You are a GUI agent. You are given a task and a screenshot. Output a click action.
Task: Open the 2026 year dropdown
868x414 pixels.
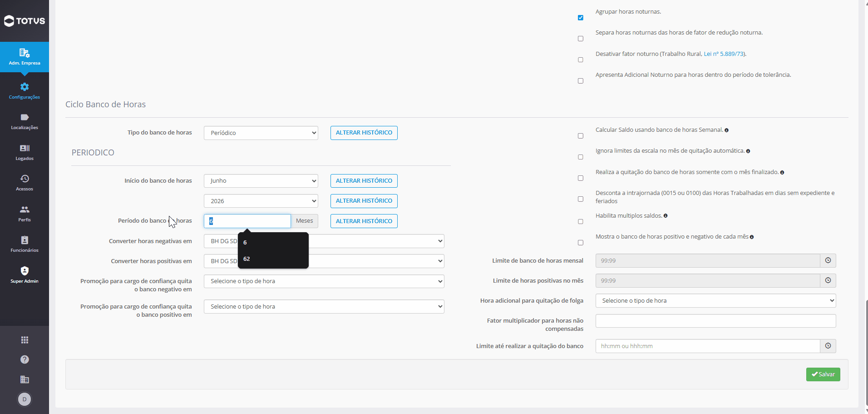(261, 201)
